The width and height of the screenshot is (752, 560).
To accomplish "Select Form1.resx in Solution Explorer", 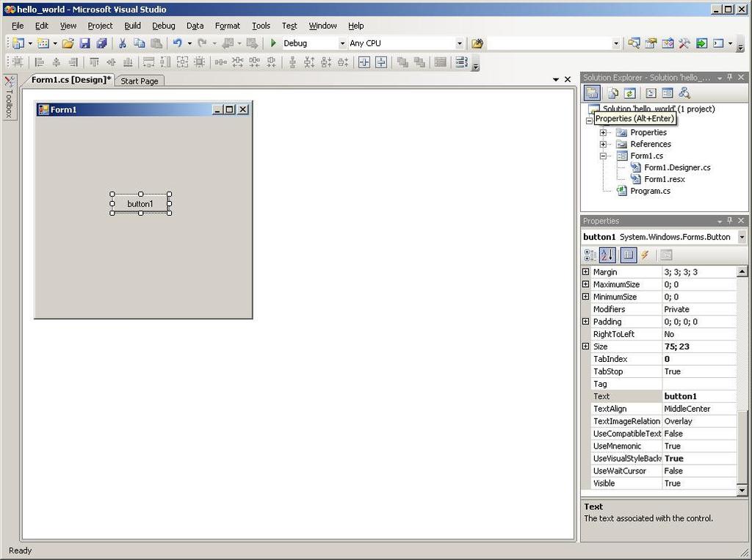I will (664, 179).
